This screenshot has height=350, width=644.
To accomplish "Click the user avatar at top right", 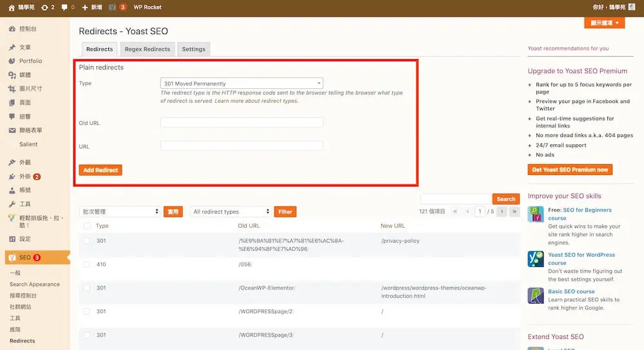I will point(632,7).
